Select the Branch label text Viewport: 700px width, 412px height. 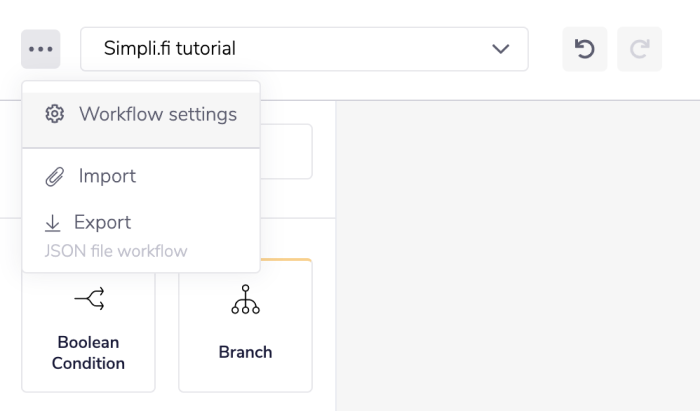(x=245, y=352)
